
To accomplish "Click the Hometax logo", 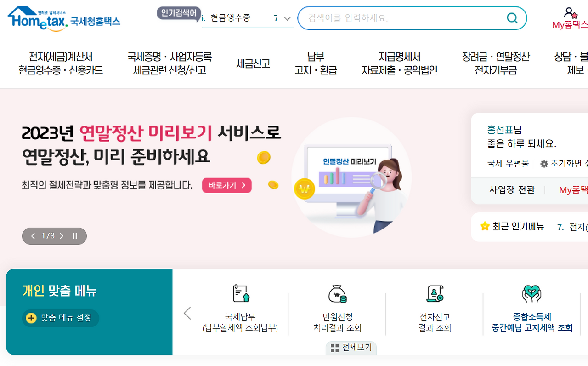I will click(64, 19).
